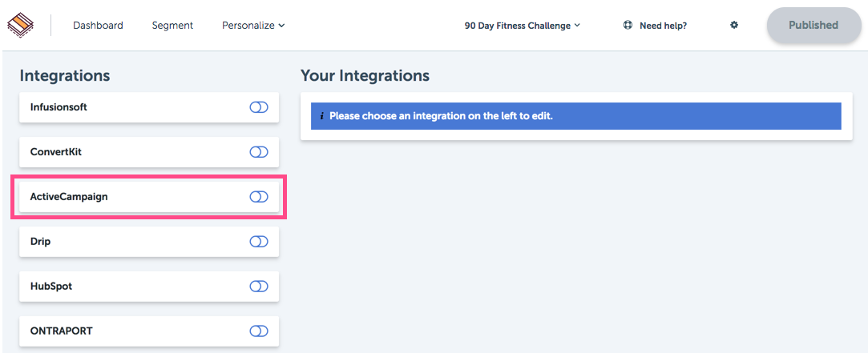The image size is (868, 353).
Task: Expand the Personalize dropdown menu
Action: [x=253, y=26]
